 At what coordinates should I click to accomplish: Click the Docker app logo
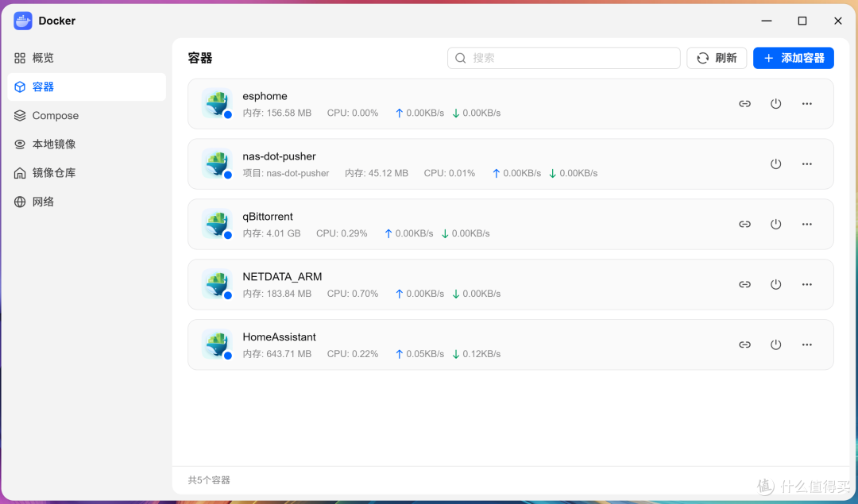pyautogui.click(x=23, y=21)
